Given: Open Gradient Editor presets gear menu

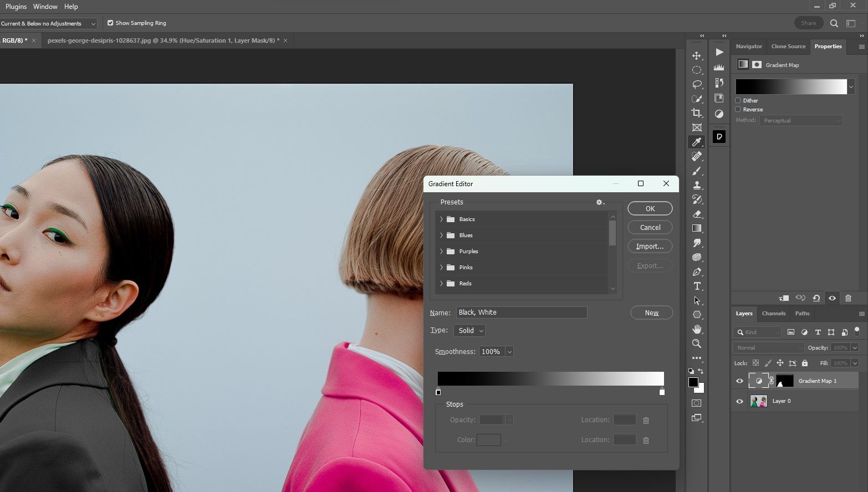Looking at the screenshot, I should [x=600, y=202].
